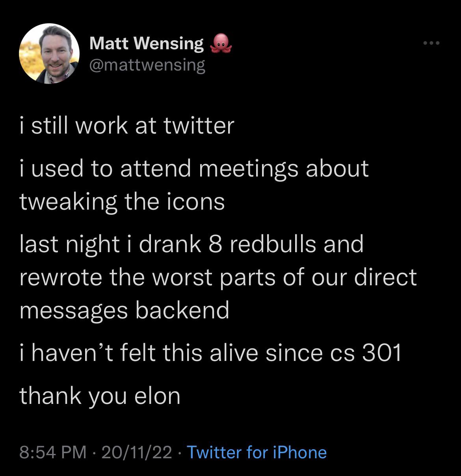Open Matt Wensing's profile picture
Viewport: 461px width, 476px height.
49,53
